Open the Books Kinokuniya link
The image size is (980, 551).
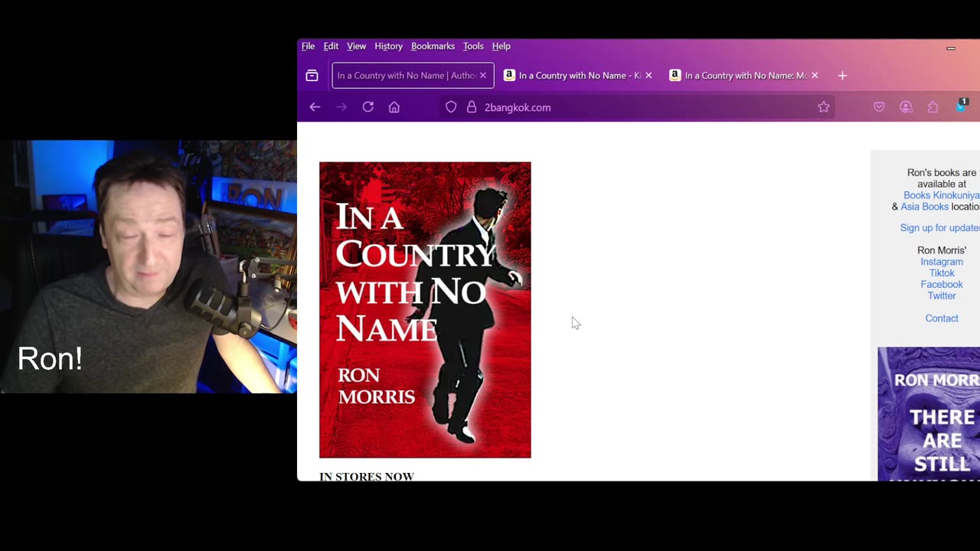(941, 195)
